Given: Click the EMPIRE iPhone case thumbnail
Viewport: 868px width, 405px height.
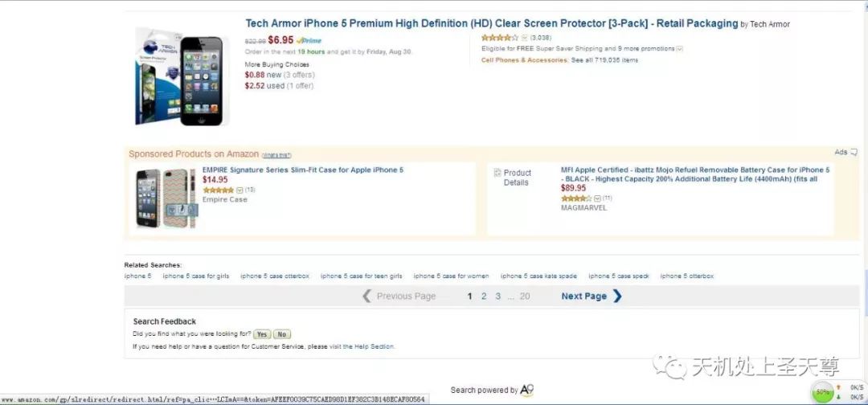Looking at the screenshot, I should pyautogui.click(x=166, y=198).
